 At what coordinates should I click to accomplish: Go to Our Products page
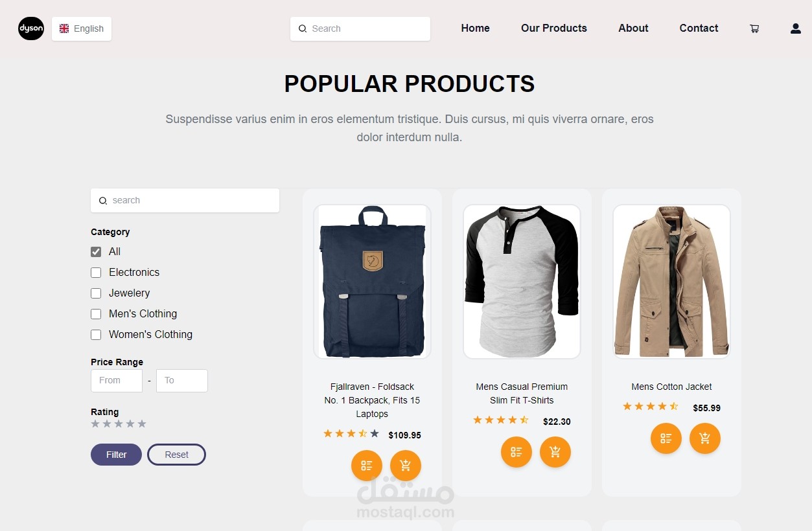(x=554, y=28)
